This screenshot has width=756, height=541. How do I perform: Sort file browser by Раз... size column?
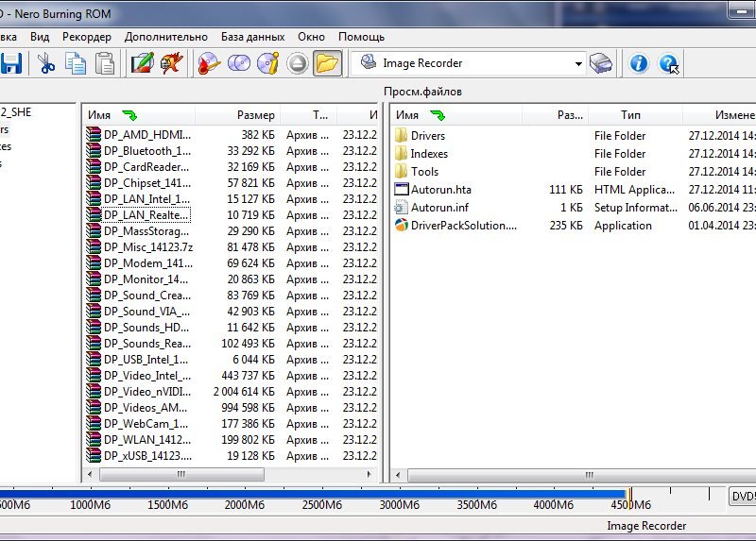[556, 115]
